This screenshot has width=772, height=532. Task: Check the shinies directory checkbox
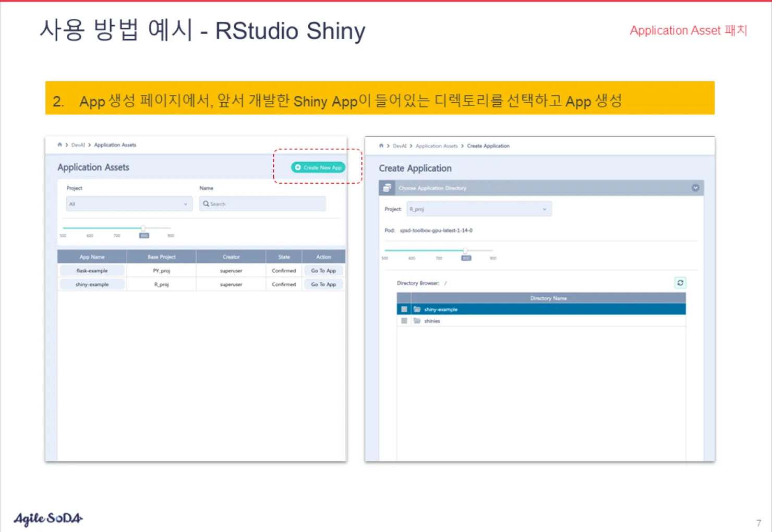pos(404,321)
